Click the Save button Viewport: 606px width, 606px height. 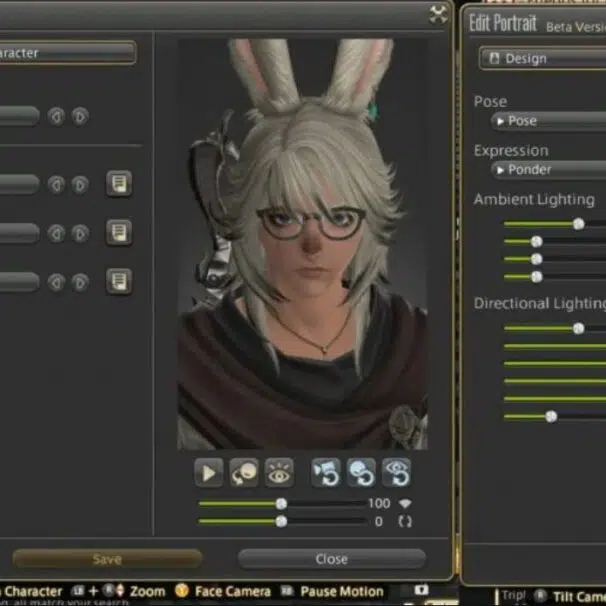point(106,559)
